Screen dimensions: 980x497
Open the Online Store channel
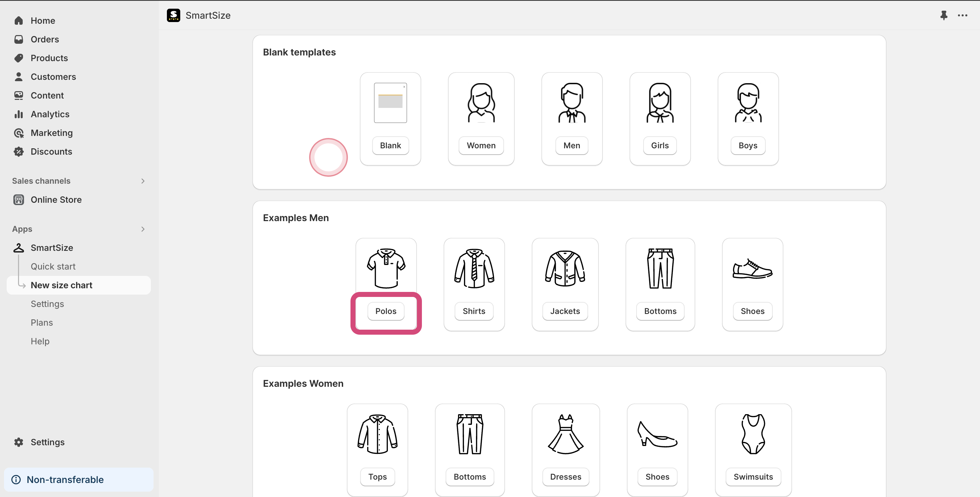(56, 199)
